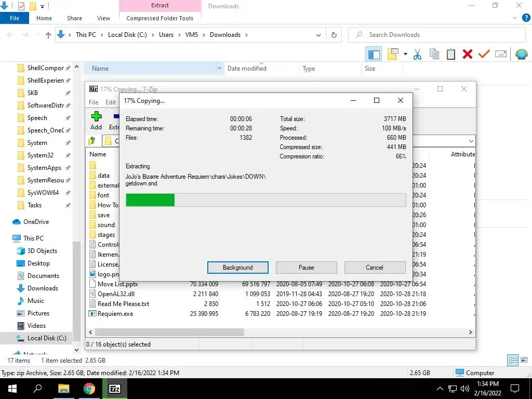Image resolution: width=532 pixels, height=399 pixels.
Task: Select Downloads in navigation pane
Action: pyautogui.click(x=43, y=288)
